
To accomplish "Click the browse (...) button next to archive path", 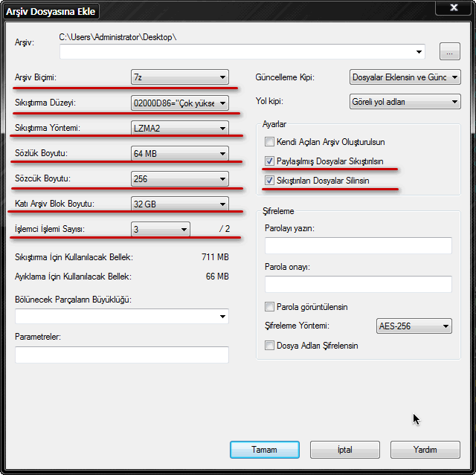I will 449,51.
